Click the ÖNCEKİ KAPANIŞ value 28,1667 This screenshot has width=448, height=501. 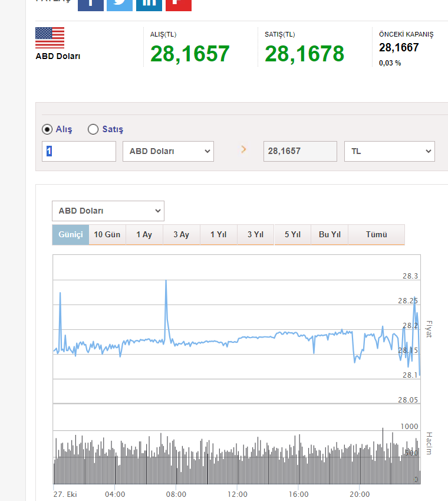tap(399, 48)
